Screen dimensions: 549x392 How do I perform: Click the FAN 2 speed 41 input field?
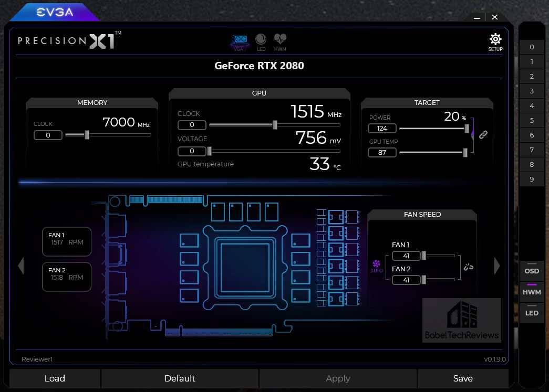(406, 280)
